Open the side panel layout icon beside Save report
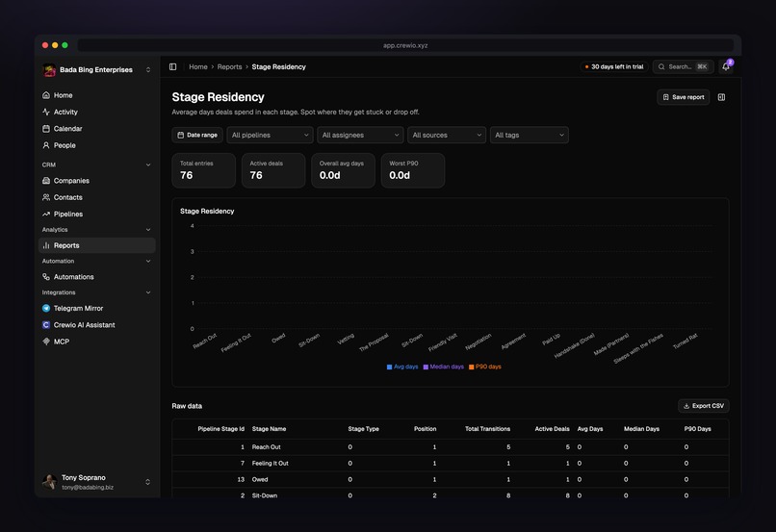Screen dimensions: 776x532 click(721, 97)
